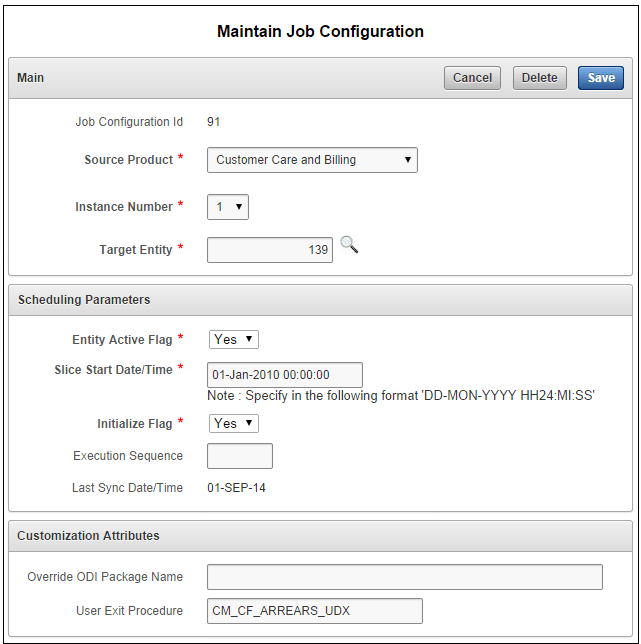Click the Main section heading
This screenshot has height=644, width=641.
tap(30, 78)
